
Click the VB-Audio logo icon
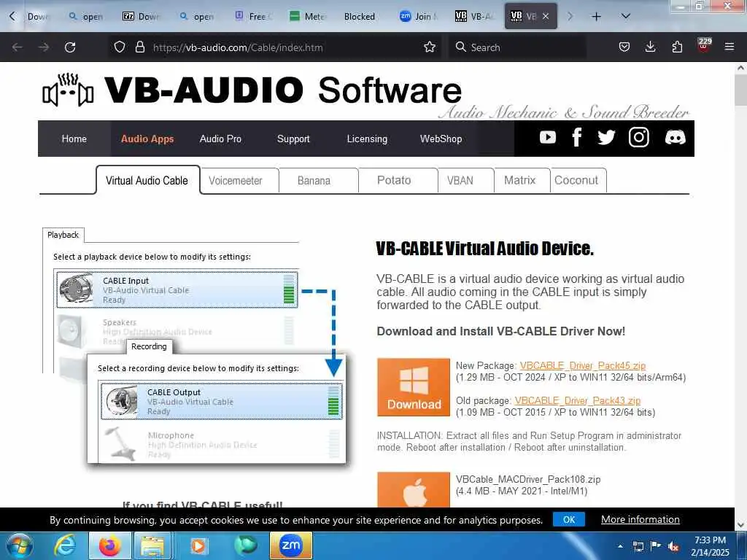pos(68,90)
